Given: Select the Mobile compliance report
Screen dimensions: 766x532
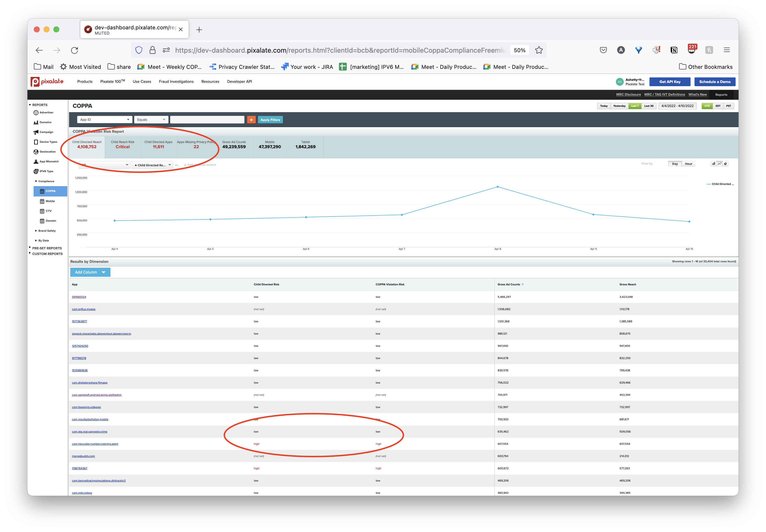Looking at the screenshot, I should pos(50,201).
